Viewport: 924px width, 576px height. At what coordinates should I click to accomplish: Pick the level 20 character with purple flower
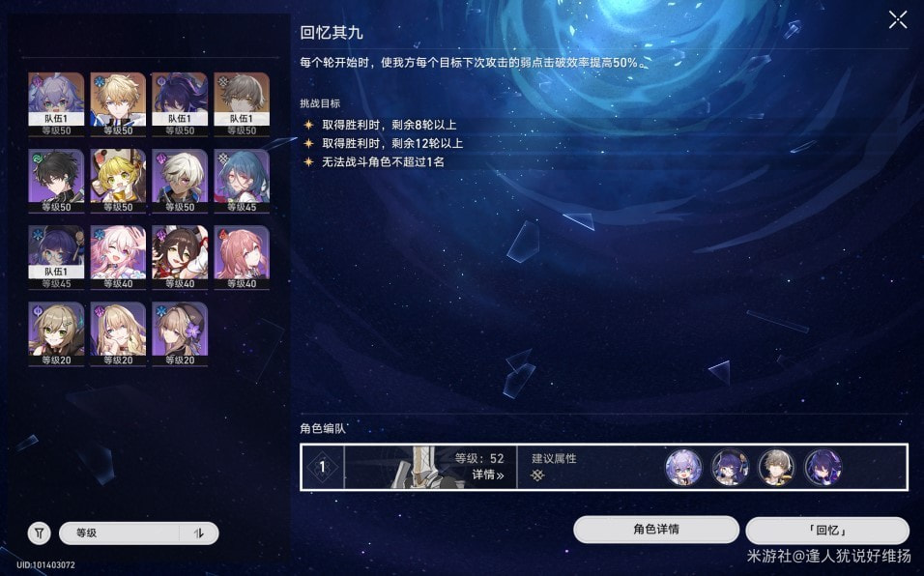click(180, 334)
